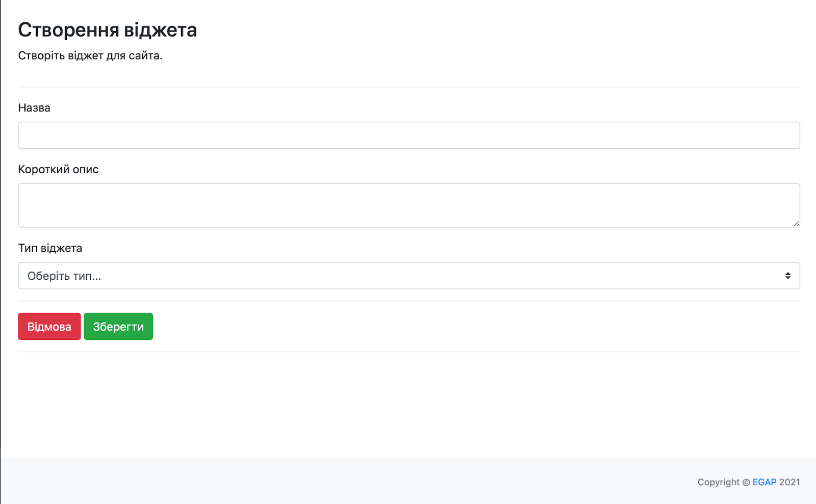Click the 'Створення віджета' page heading
This screenshot has width=816, height=504.
107,30
